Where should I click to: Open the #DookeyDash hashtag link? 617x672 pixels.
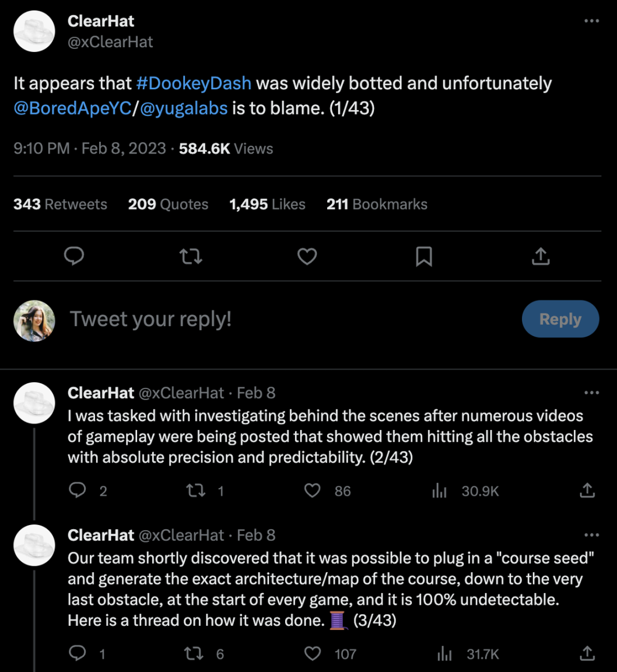click(194, 83)
